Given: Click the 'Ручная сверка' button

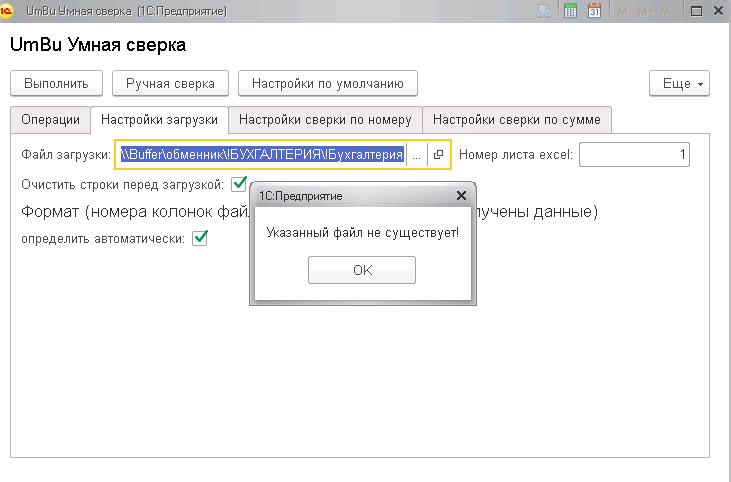Looking at the screenshot, I should (170, 83).
